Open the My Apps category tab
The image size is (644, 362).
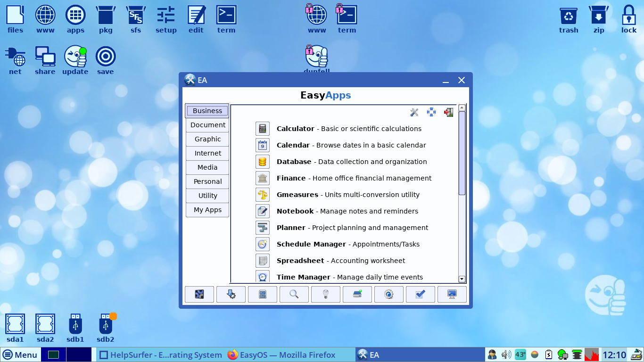pyautogui.click(x=207, y=210)
